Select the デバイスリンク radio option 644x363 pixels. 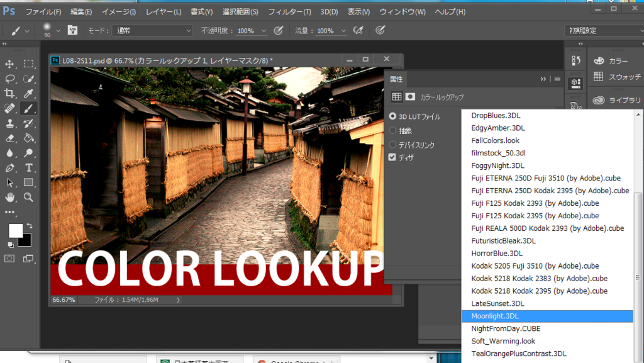coord(393,145)
